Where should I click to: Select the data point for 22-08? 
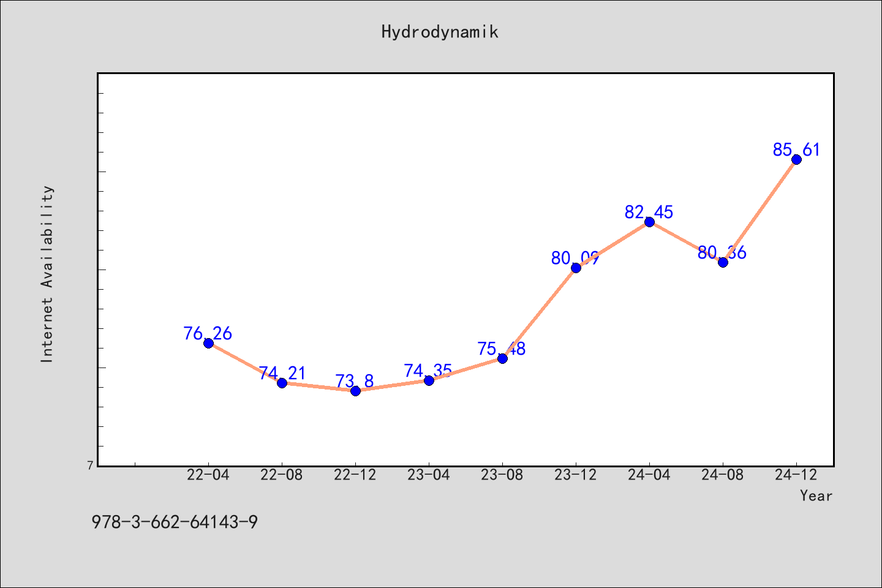click(x=282, y=383)
